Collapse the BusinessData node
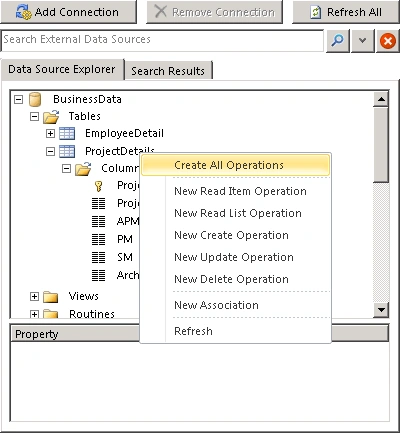Screen dimensions: 400x433 (x=19, y=99)
